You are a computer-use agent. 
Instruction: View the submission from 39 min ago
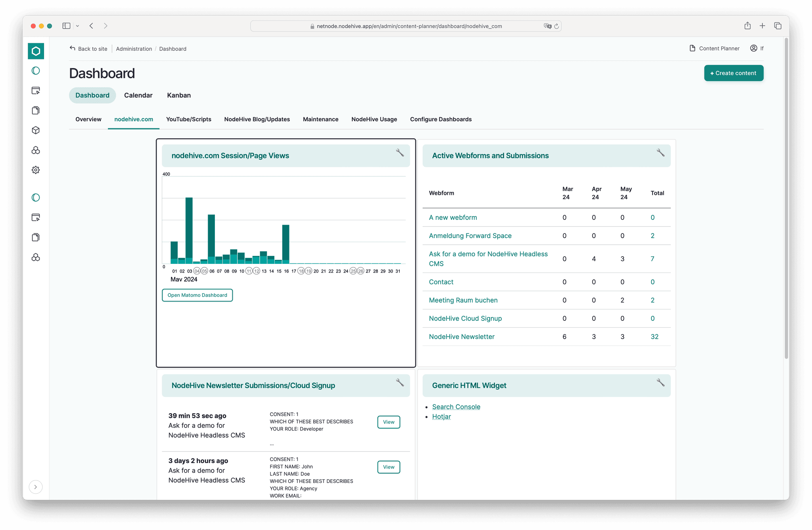click(389, 422)
